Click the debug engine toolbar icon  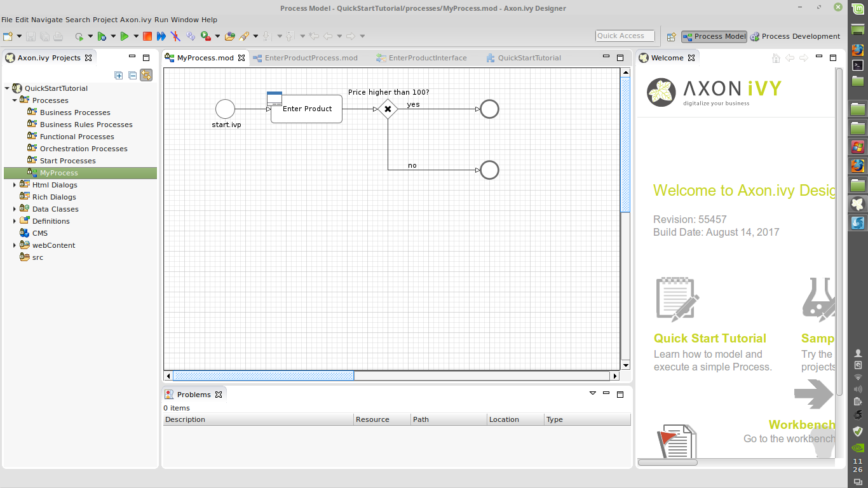[102, 36]
